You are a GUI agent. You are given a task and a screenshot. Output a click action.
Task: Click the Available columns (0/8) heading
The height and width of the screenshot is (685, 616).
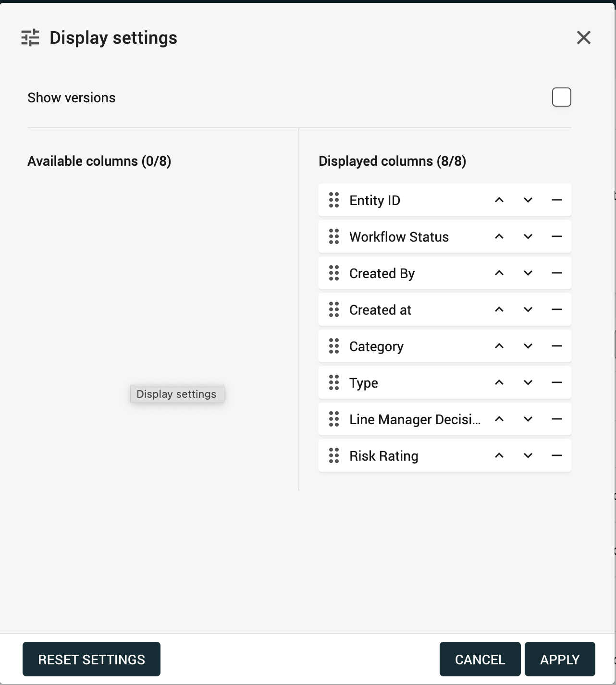pyautogui.click(x=99, y=161)
